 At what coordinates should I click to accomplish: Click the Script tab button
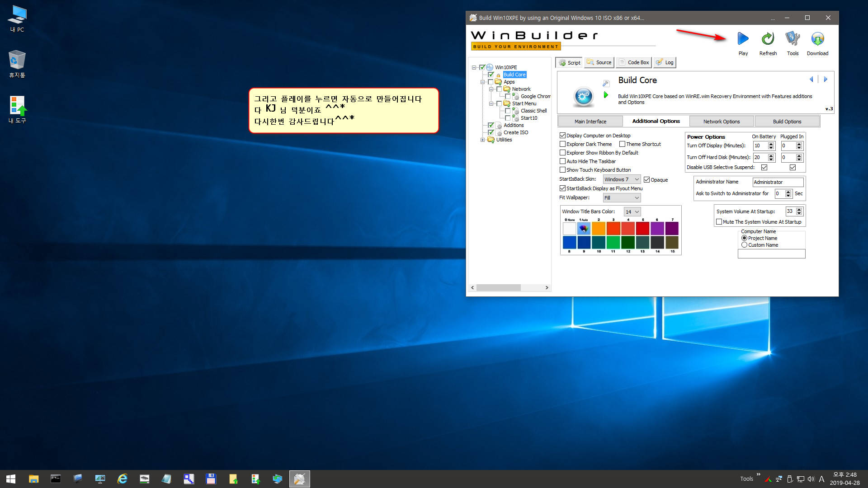pyautogui.click(x=569, y=63)
